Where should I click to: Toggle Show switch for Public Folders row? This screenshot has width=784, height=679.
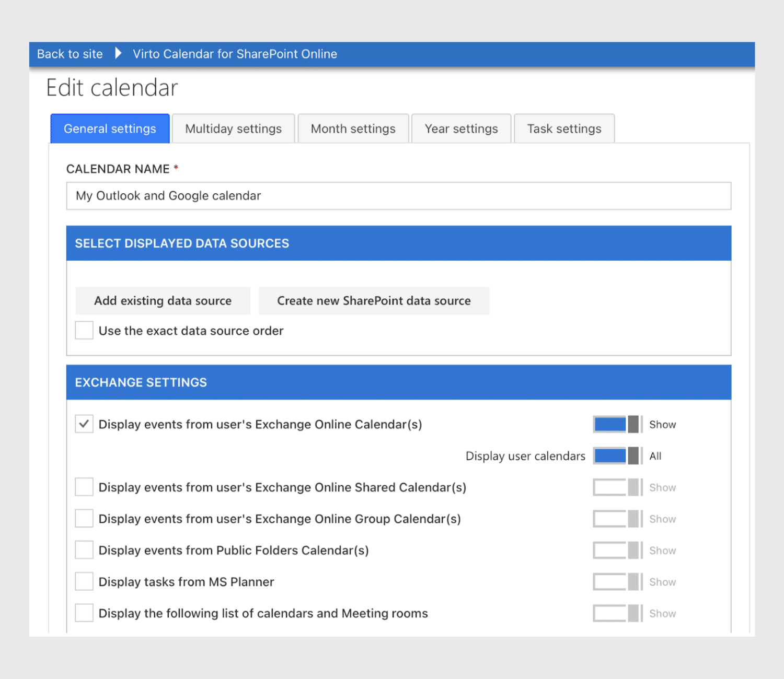(617, 551)
